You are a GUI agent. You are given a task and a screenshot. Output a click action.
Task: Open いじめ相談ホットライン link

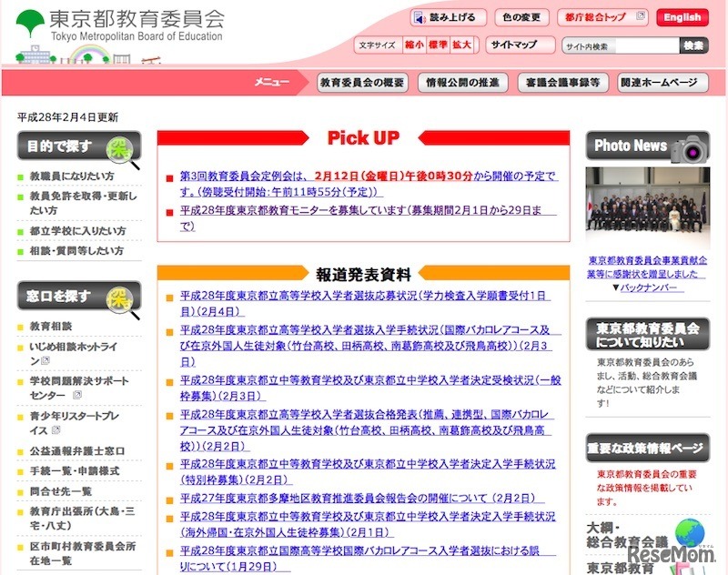click(x=74, y=353)
